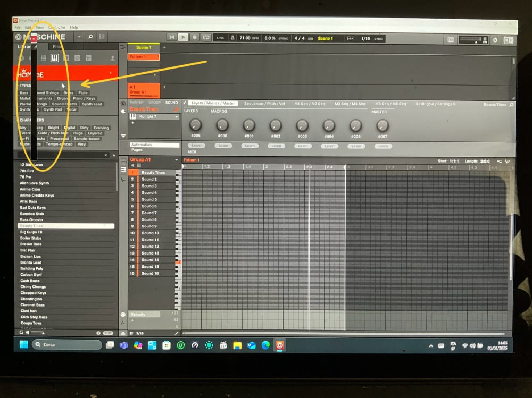Filter by the Evolving character tag
532x398 pixels.
[101, 128]
